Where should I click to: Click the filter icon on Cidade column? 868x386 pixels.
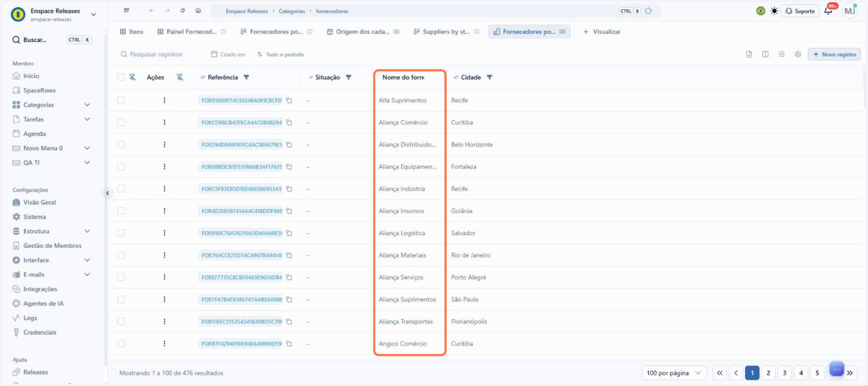pyautogui.click(x=490, y=77)
